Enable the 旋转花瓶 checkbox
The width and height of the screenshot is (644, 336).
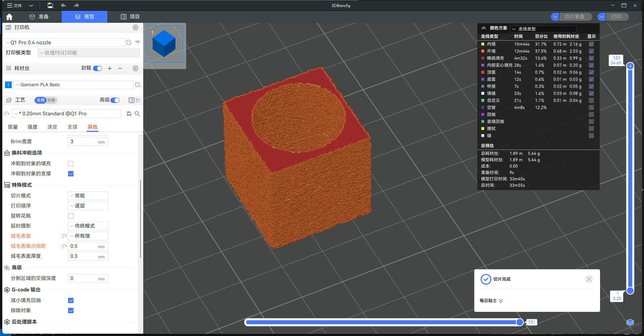(x=71, y=216)
